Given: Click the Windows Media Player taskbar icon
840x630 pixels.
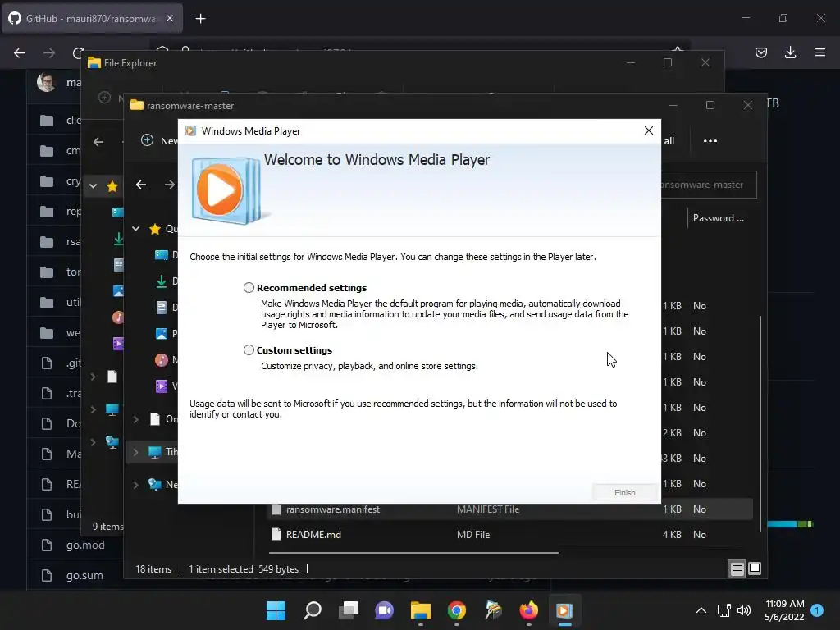Looking at the screenshot, I should [x=564, y=610].
